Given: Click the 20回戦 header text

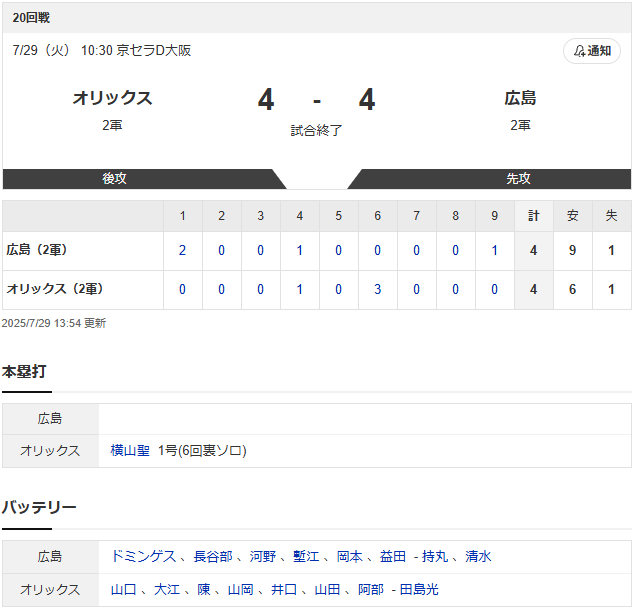Looking at the screenshot, I should coord(31,18).
